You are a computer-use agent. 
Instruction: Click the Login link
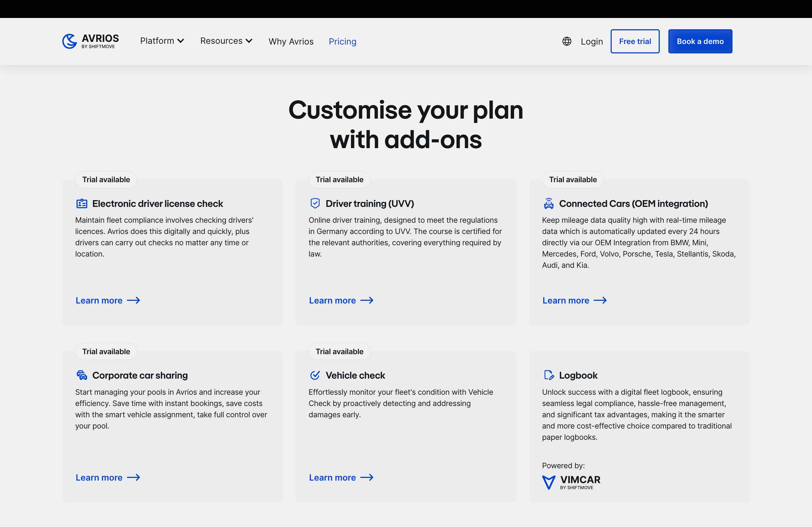point(592,42)
